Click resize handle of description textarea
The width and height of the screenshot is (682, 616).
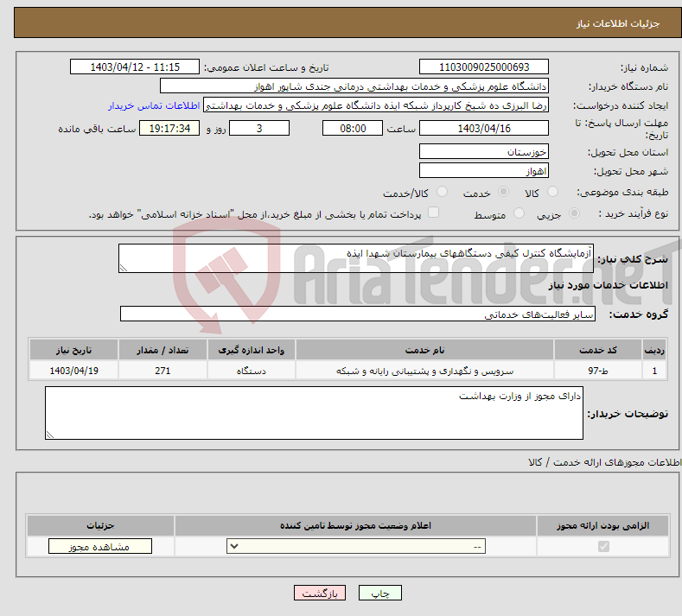(x=123, y=268)
